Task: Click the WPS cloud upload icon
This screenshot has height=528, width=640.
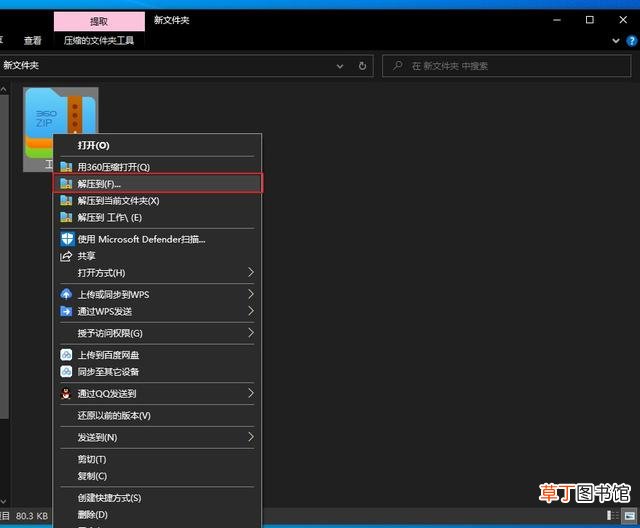Action: tap(66, 294)
